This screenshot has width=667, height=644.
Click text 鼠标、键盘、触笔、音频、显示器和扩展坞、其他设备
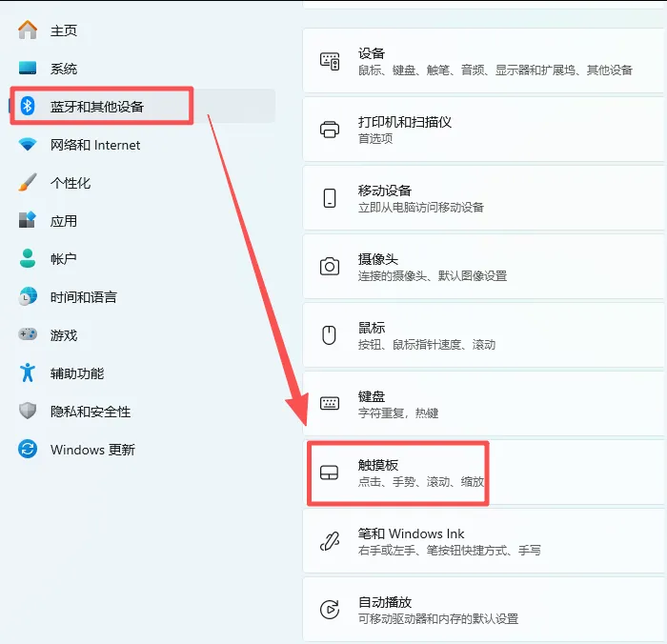pyautogui.click(x=495, y=70)
